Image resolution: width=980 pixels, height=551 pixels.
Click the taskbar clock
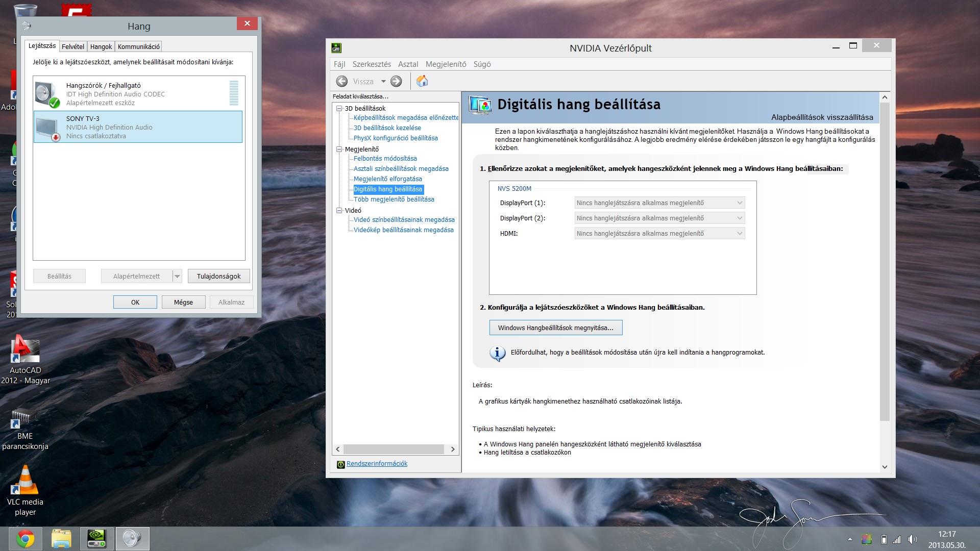pyautogui.click(x=947, y=539)
